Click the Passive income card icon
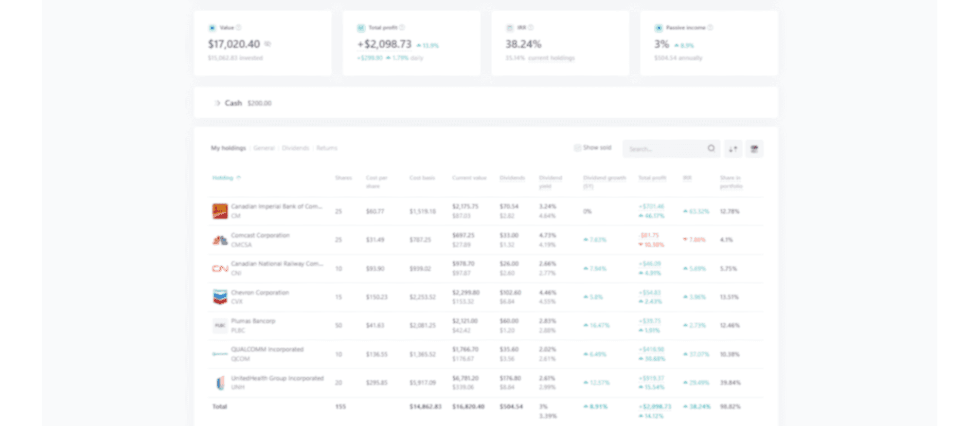The width and height of the screenshot is (980, 426). 658,28
